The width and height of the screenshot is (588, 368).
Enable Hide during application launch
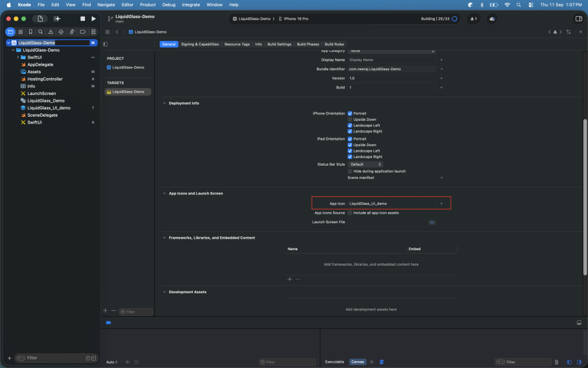(x=350, y=171)
